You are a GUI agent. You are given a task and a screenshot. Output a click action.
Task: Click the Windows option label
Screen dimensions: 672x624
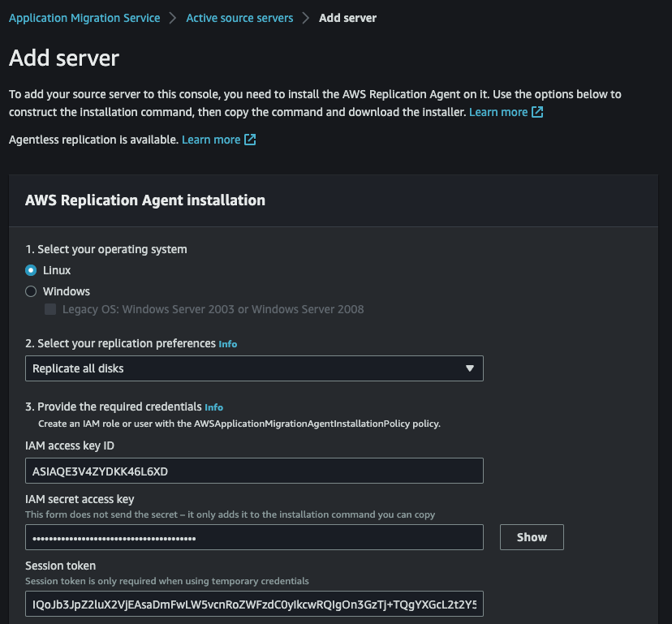tap(67, 291)
